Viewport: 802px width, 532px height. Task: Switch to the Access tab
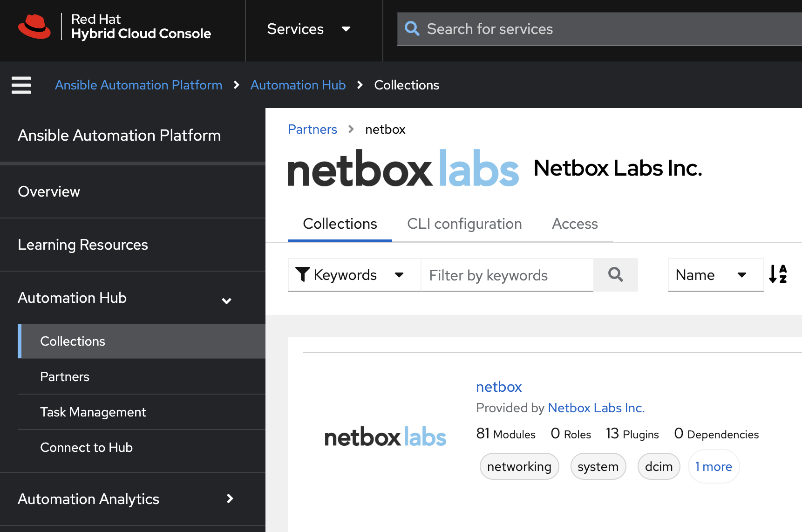point(575,224)
